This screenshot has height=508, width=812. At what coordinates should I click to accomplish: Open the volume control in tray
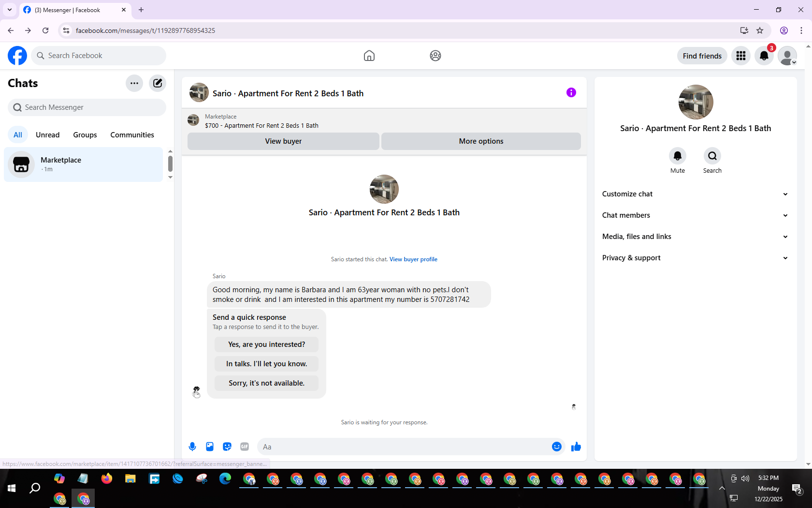point(745,478)
